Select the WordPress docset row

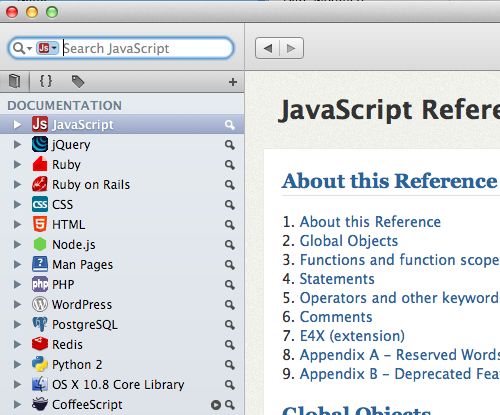[122, 305]
